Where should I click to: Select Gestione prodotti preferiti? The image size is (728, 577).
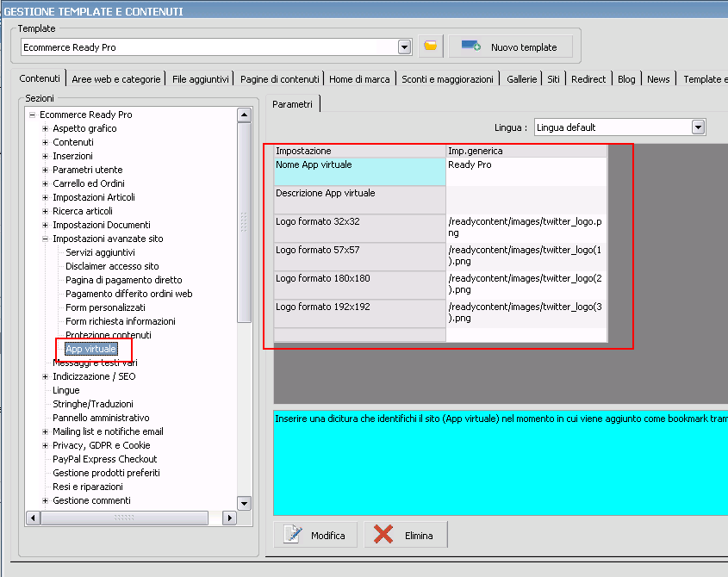click(x=106, y=473)
